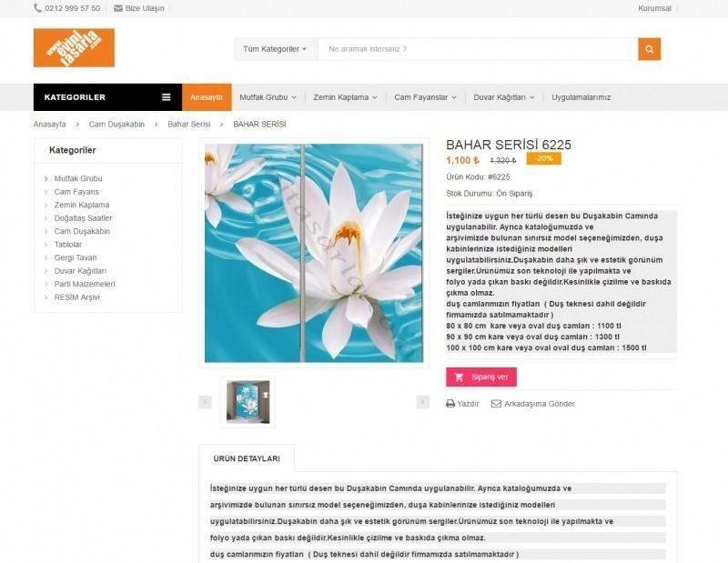Screen dimensions: 728x563
Task: Show previous thumbnail with left arrow
Action: click(x=206, y=401)
